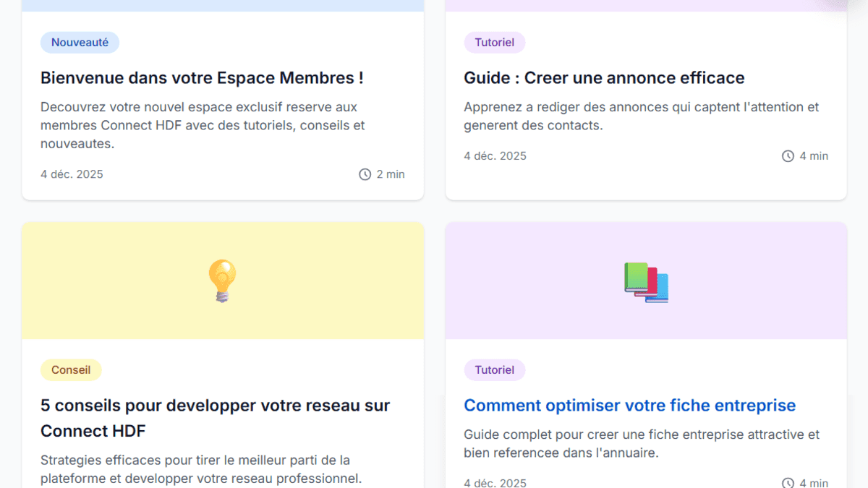Image resolution: width=868 pixels, height=488 pixels.
Task: Open Comment optimiser votre fiche entreprise
Action: 630,405
